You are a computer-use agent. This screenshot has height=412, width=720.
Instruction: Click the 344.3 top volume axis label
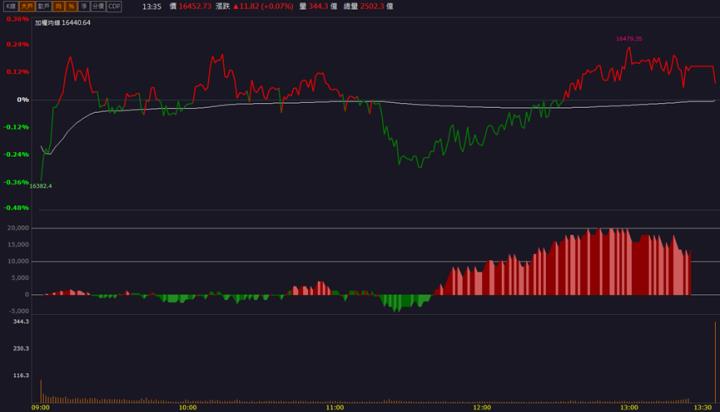pyautogui.click(x=21, y=322)
